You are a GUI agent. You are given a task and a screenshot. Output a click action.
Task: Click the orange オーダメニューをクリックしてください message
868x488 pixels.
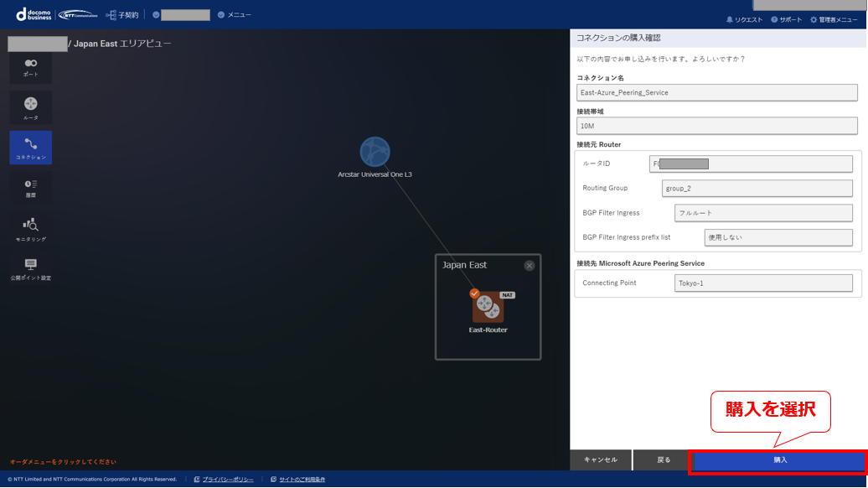pos(63,461)
